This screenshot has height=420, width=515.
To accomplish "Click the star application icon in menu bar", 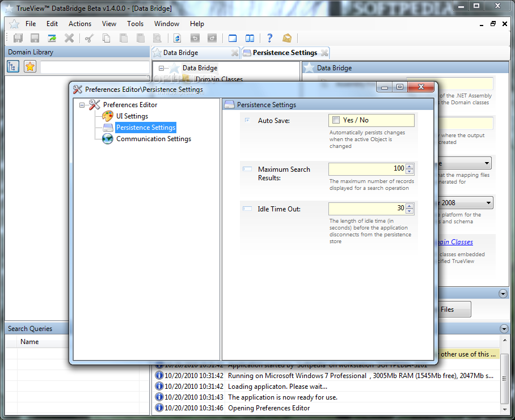I will 14,24.
